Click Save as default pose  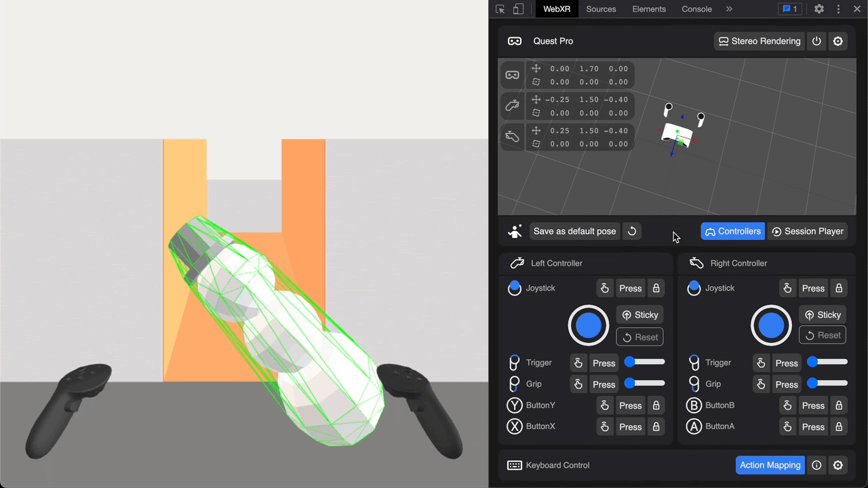[x=574, y=231]
